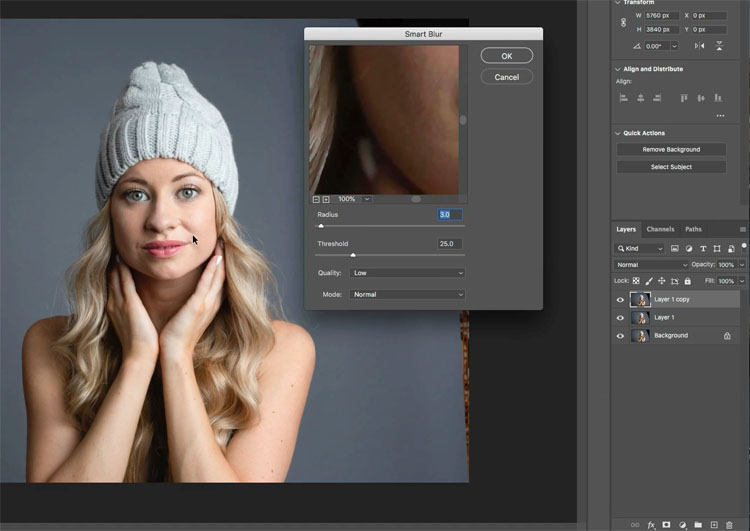Open the Kind layer filter dropdown
Screen dimensions: 750x531
(639, 248)
